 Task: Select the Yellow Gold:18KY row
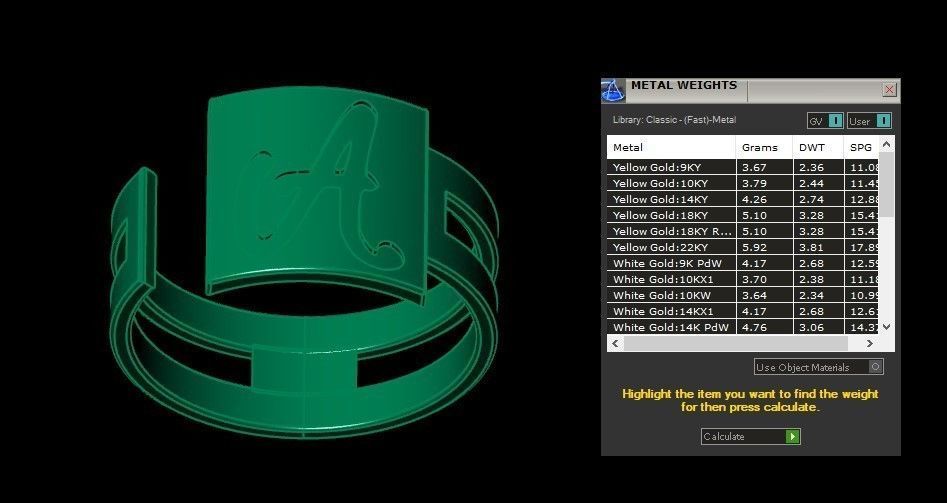[743, 215]
